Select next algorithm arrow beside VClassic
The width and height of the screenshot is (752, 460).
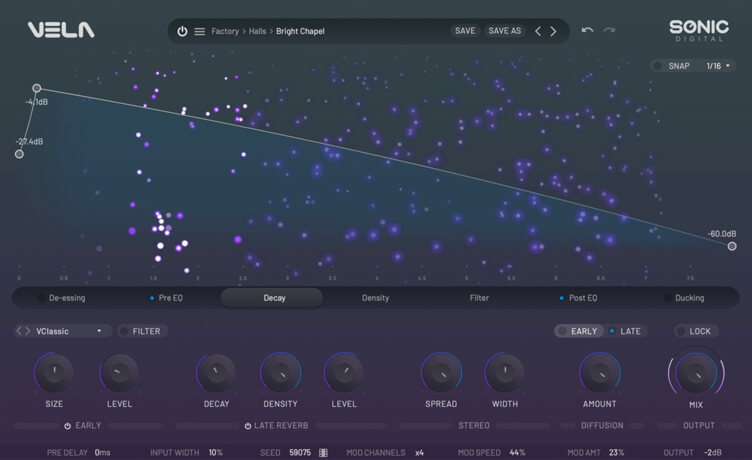coord(27,331)
